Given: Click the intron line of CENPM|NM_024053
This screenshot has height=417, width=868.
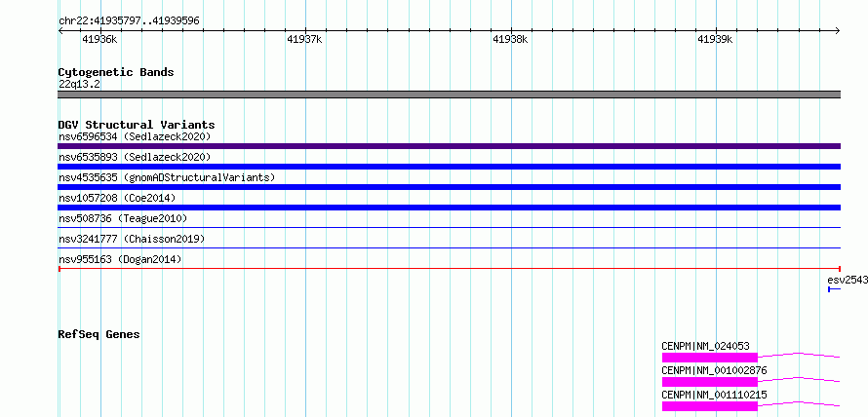Looking at the screenshot, I should coord(799,354).
